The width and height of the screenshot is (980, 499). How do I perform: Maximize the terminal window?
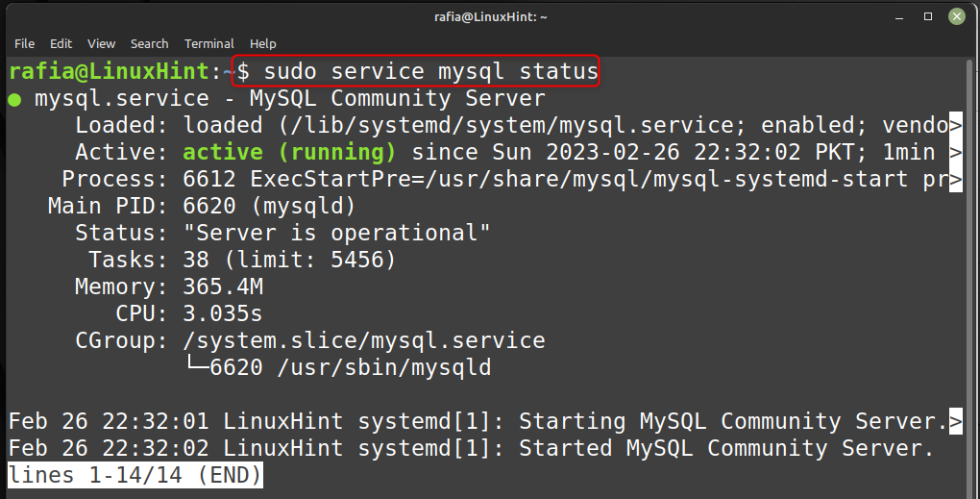coord(928,17)
